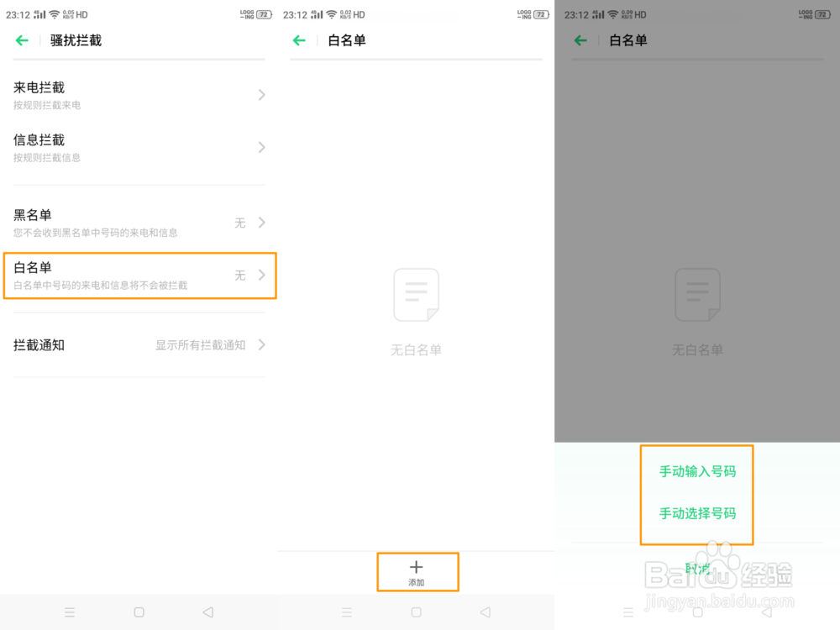This screenshot has width=840, height=630.
Task: Tap battery 72 indicator on middle screen
Action: tap(542, 14)
